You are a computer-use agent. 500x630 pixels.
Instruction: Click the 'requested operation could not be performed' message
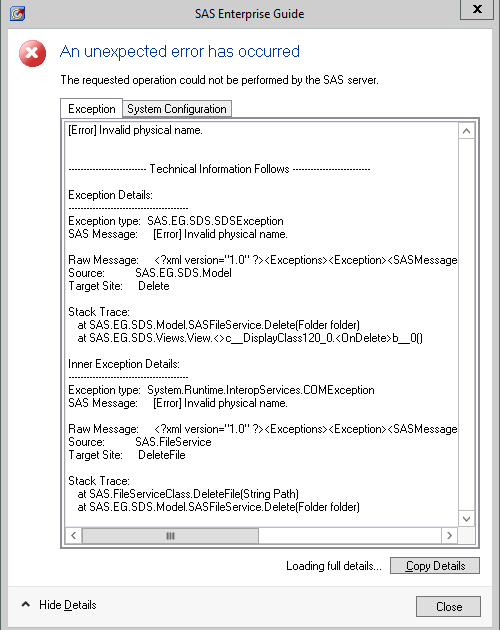click(x=219, y=80)
